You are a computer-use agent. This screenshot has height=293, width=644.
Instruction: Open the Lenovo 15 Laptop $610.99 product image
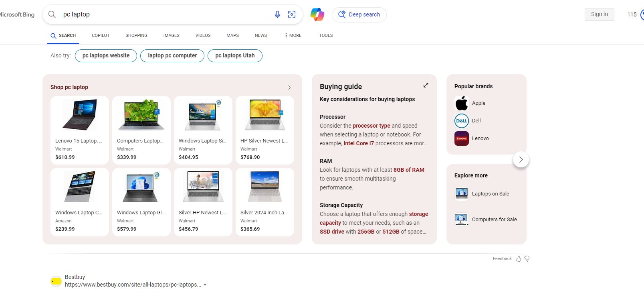click(x=80, y=115)
